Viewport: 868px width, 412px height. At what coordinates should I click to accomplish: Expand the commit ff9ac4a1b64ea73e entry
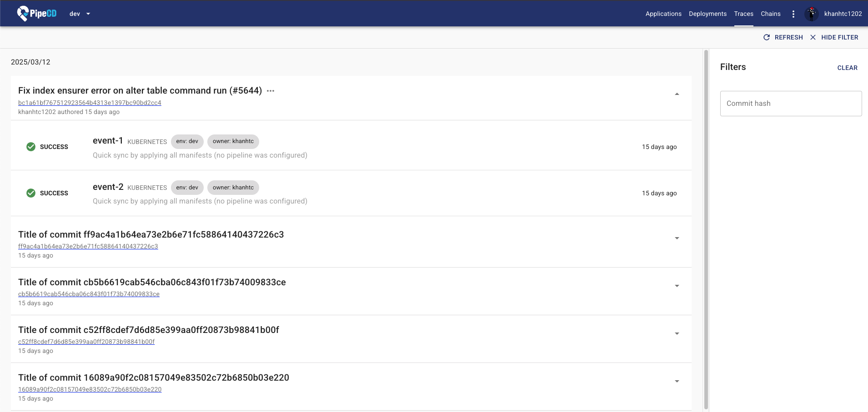pyautogui.click(x=677, y=238)
